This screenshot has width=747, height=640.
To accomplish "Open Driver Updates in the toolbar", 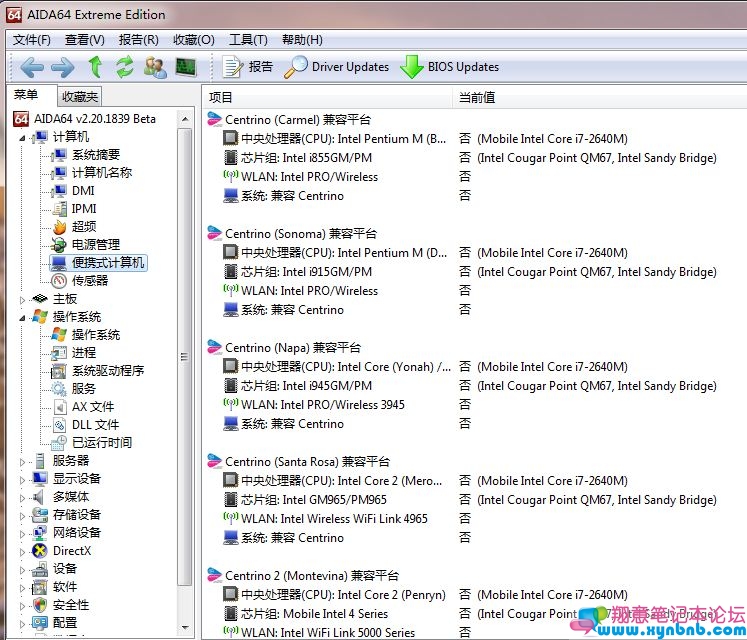I will coord(336,67).
